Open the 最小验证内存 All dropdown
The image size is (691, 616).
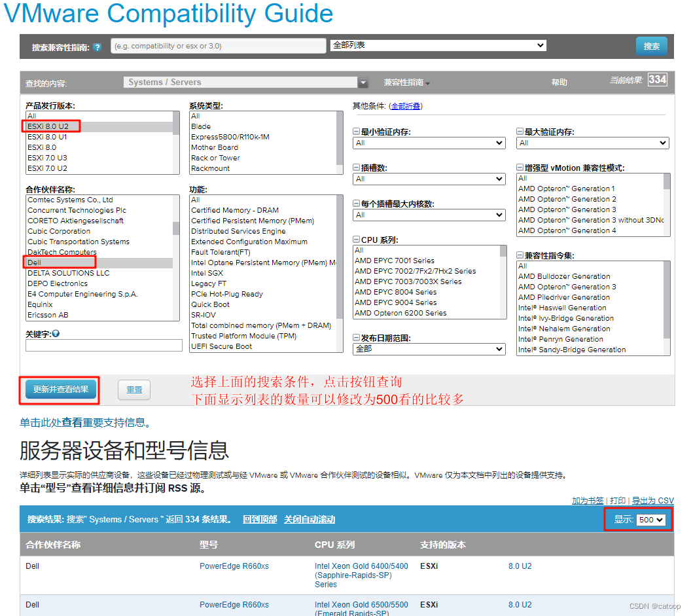click(x=429, y=143)
